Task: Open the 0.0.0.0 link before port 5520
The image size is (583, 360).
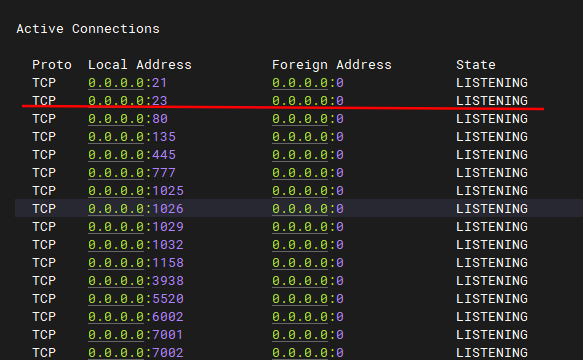Action: click(x=116, y=299)
